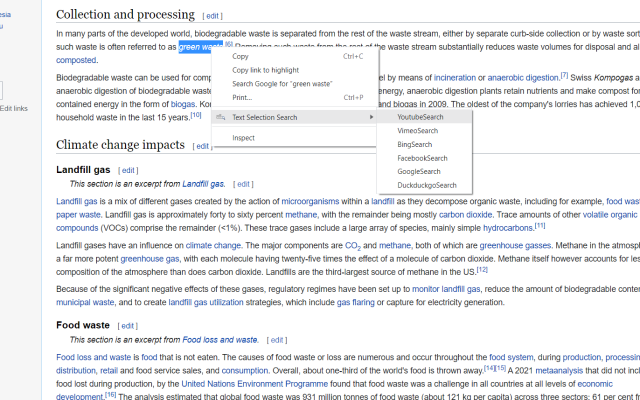Follow the climate change link
Viewport: 640px width, 400px height.
(213, 245)
